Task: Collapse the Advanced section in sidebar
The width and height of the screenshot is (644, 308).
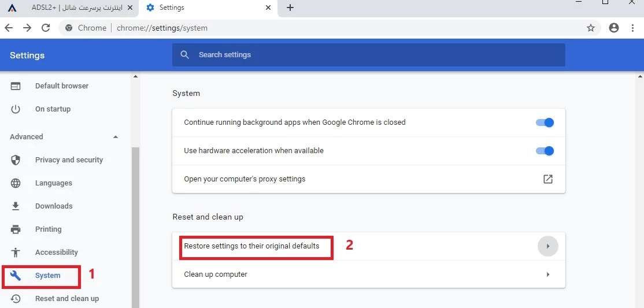Action: (x=115, y=137)
